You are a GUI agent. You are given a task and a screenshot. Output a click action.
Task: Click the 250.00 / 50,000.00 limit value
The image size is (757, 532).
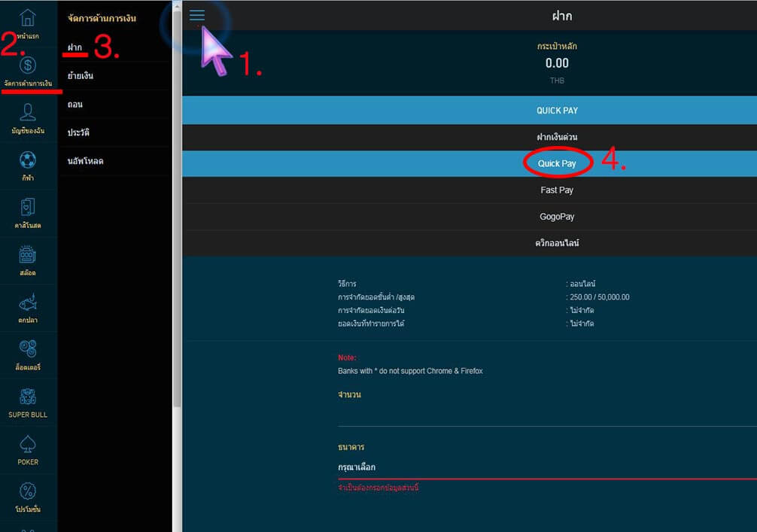600,297
